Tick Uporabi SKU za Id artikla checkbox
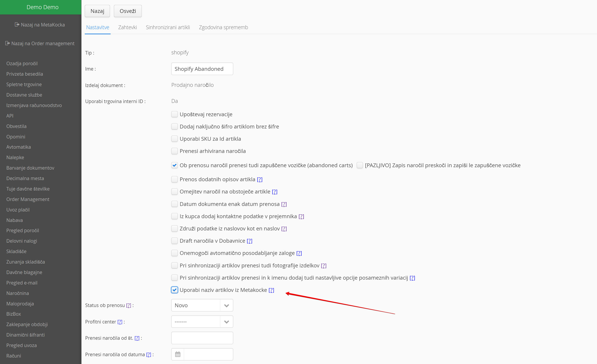Image resolution: width=597 pixels, height=364 pixels. (174, 139)
